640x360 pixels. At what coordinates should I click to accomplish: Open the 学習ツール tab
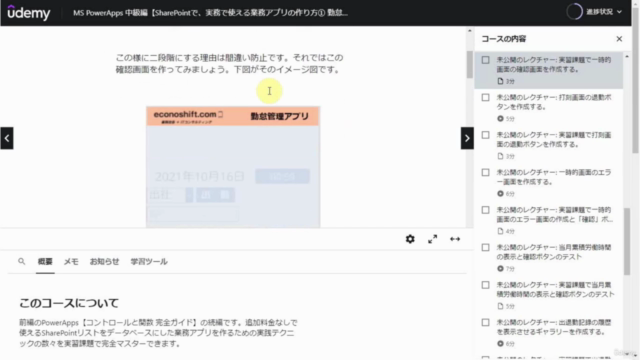(x=149, y=262)
